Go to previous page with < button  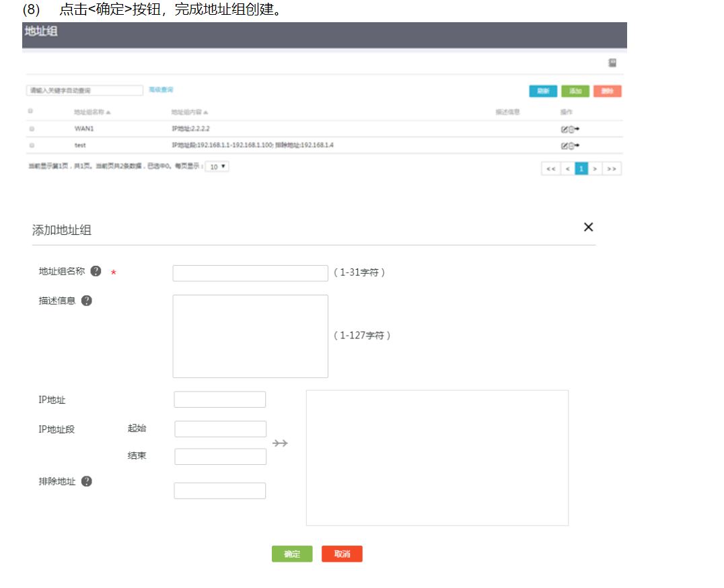(x=567, y=169)
